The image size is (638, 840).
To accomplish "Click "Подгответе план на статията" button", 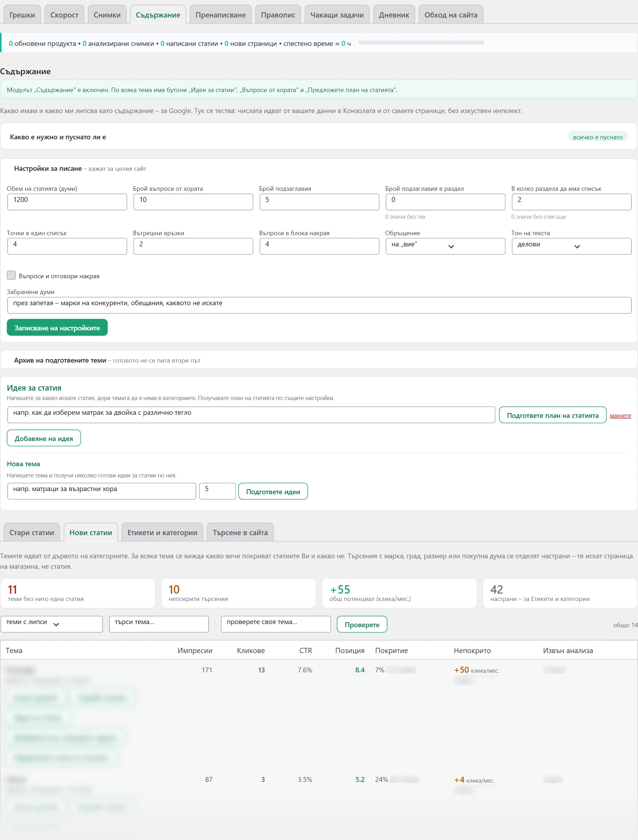I will pyautogui.click(x=553, y=415).
